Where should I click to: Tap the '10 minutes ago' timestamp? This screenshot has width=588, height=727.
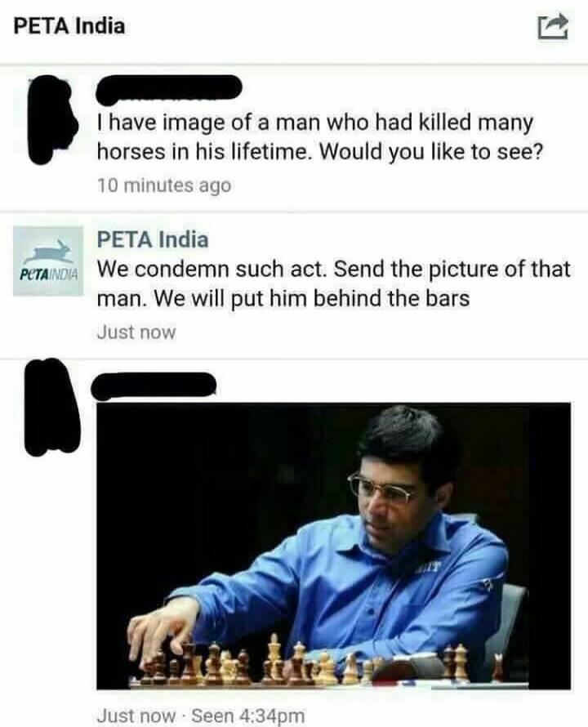click(164, 185)
